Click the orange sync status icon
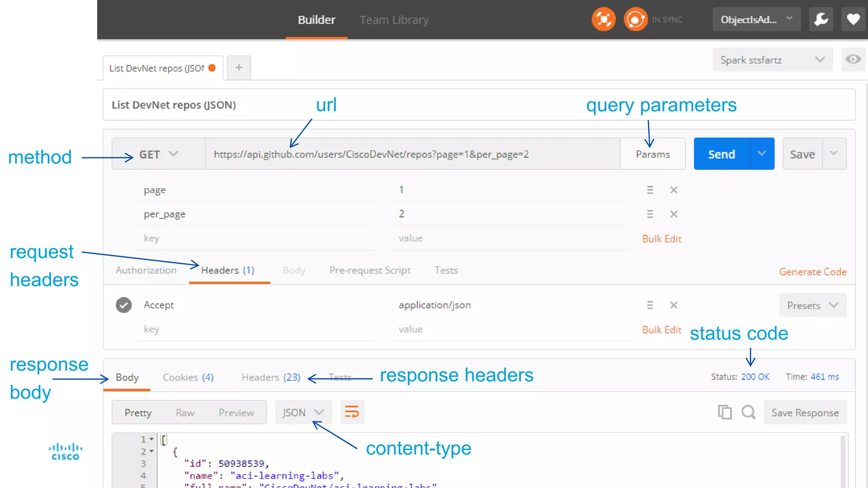Image resolution: width=868 pixels, height=488 pixels. [635, 19]
